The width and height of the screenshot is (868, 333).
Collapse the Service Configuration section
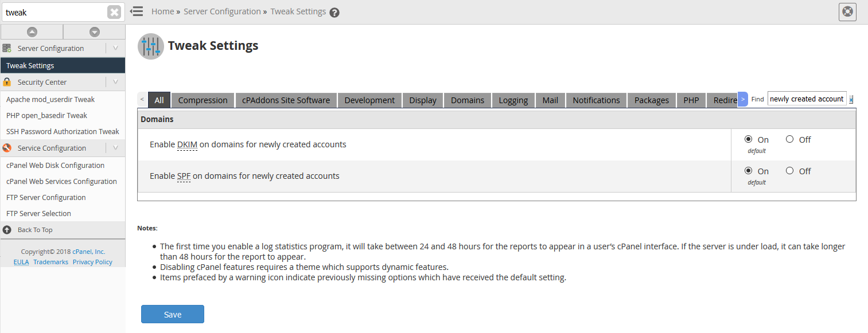(x=115, y=148)
